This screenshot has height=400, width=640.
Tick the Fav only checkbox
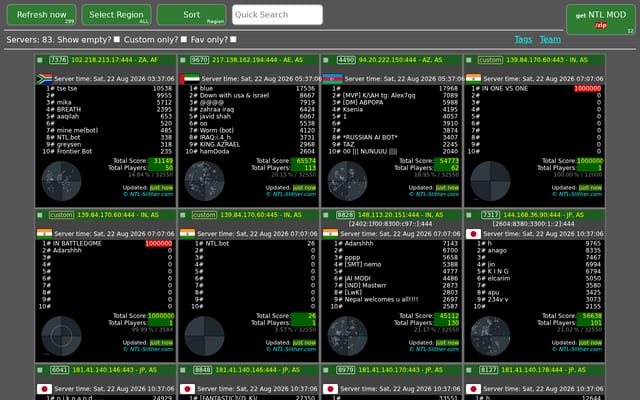233,39
